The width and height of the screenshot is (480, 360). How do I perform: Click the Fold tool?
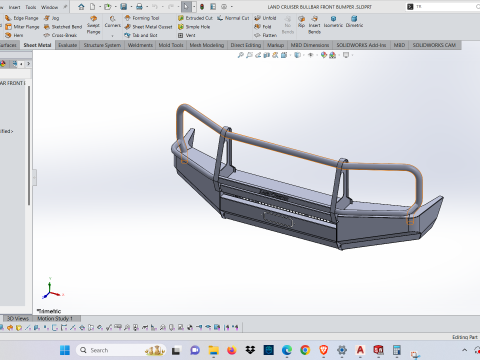pos(263,27)
